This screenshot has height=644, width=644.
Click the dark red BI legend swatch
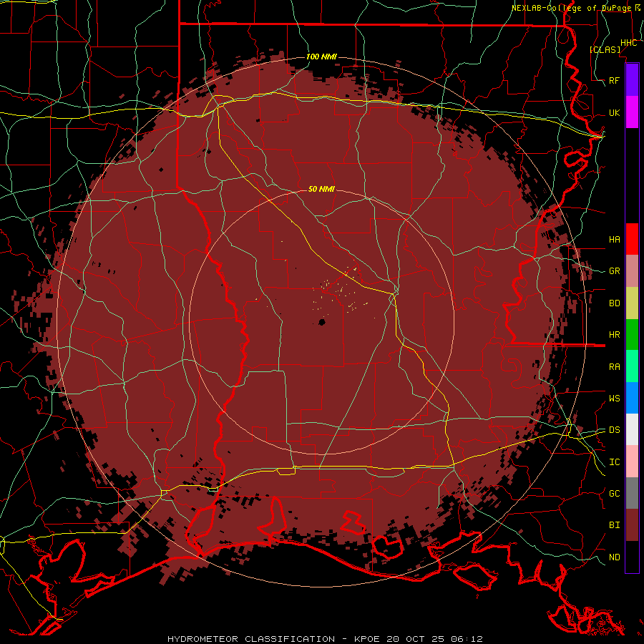coord(632,525)
